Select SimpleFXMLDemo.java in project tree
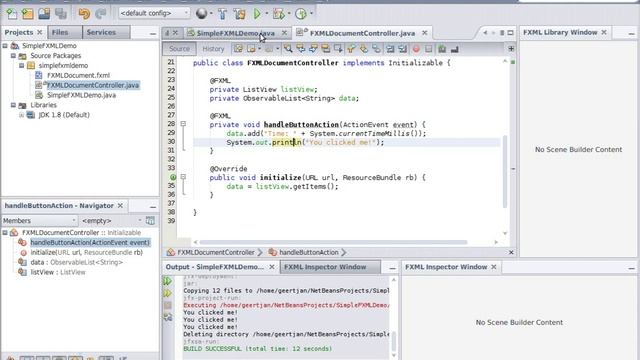The height and width of the screenshot is (360, 640). [x=81, y=95]
